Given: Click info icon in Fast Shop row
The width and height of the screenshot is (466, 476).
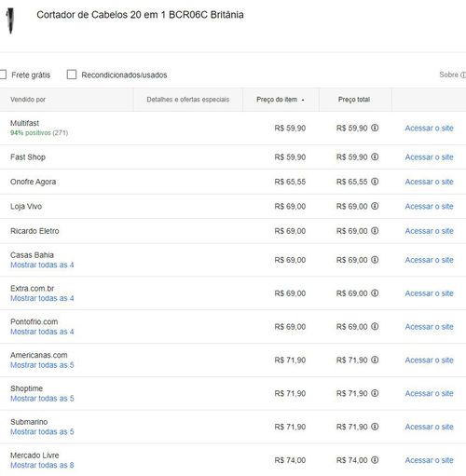Looking at the screenshot, I should coord(375,156).
